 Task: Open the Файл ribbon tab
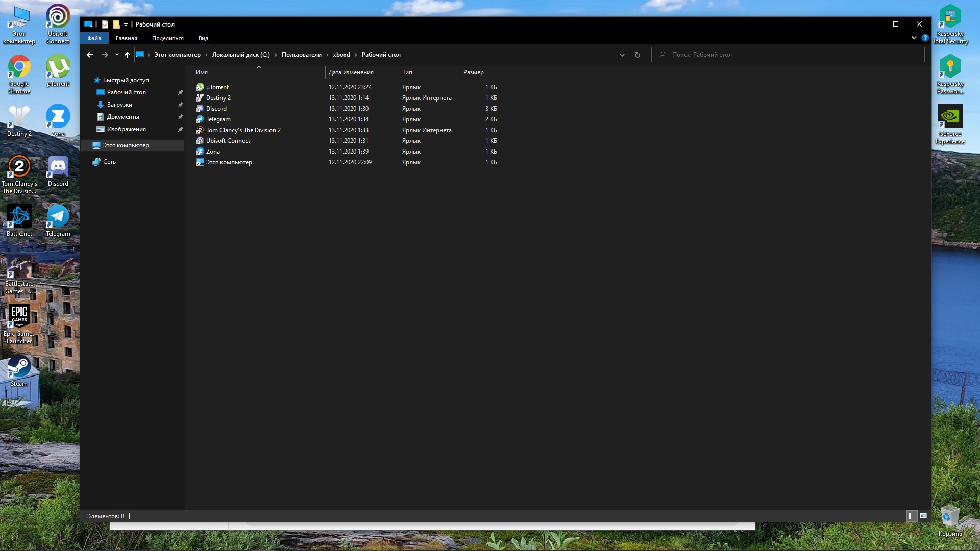pyautogui.click(x=94, y=38)
